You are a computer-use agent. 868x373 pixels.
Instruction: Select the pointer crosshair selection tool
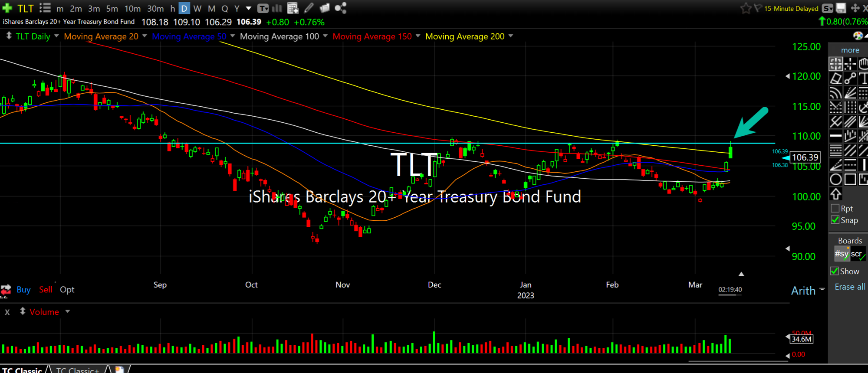pos(835,64)
